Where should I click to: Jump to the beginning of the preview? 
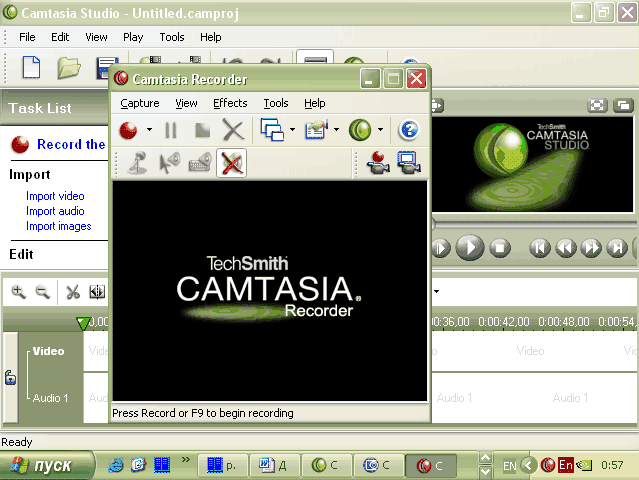click(x=540, y=247)
